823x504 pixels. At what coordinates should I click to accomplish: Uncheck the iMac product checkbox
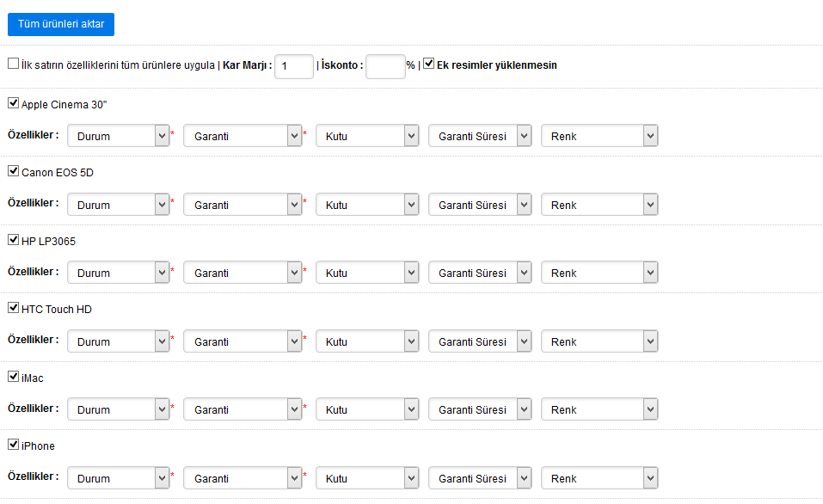point(13,377)
